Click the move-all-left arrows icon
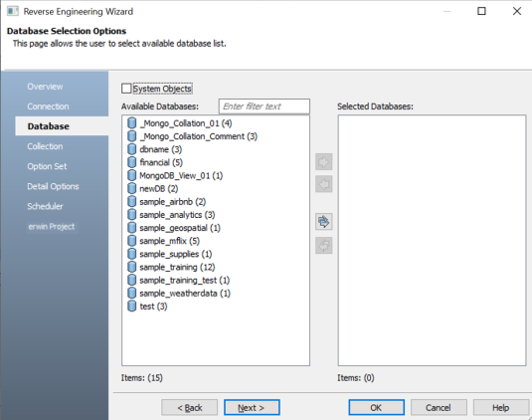This screenshot has height=420, width=532. click(x=324, y=245)
